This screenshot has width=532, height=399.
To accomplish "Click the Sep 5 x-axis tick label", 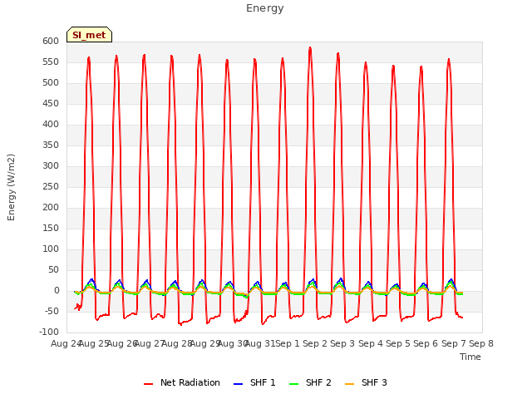I will coord(398,343).
